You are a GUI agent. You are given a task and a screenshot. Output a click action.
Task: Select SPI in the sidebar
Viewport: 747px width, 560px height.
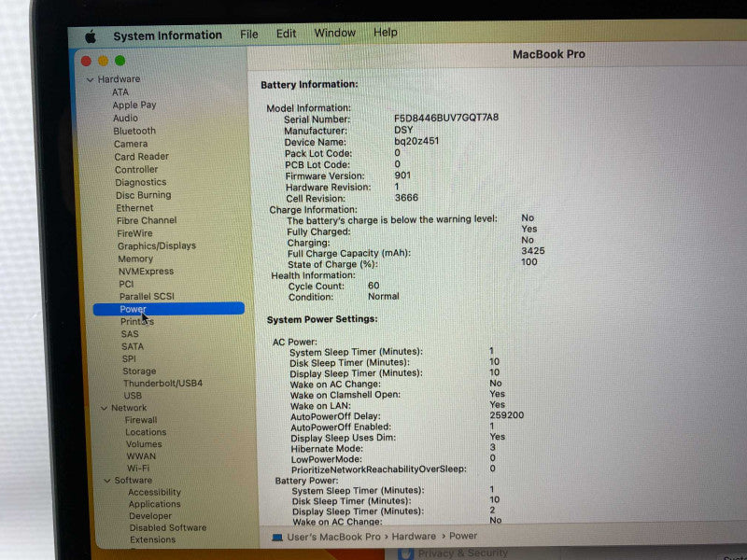pyautogui.click(x=129, y=359)
